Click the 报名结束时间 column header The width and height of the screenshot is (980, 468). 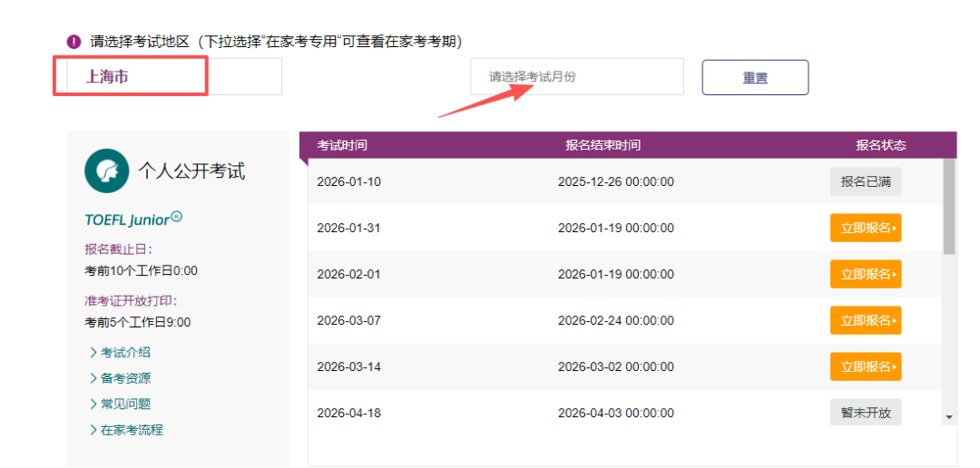click(603, 146)
